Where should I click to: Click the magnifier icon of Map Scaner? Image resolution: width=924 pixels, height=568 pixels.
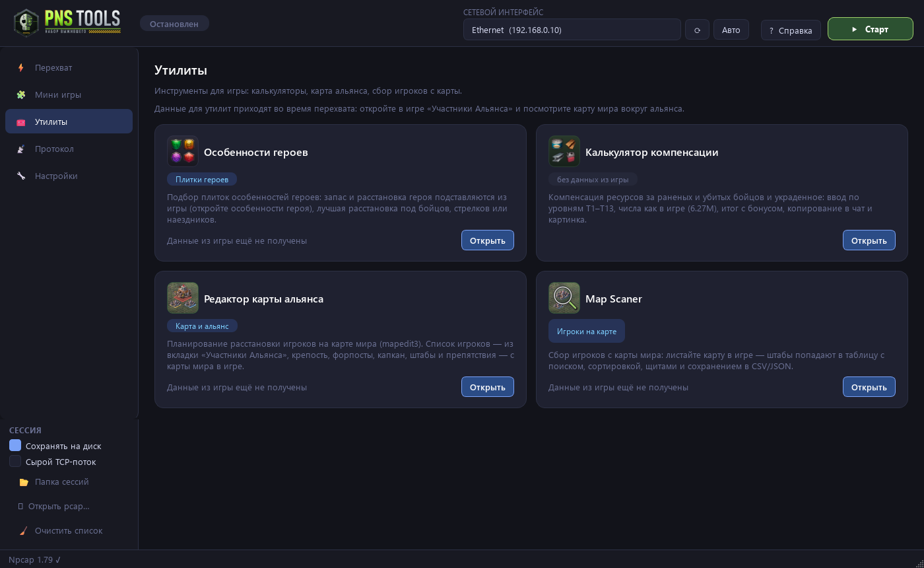564,298
